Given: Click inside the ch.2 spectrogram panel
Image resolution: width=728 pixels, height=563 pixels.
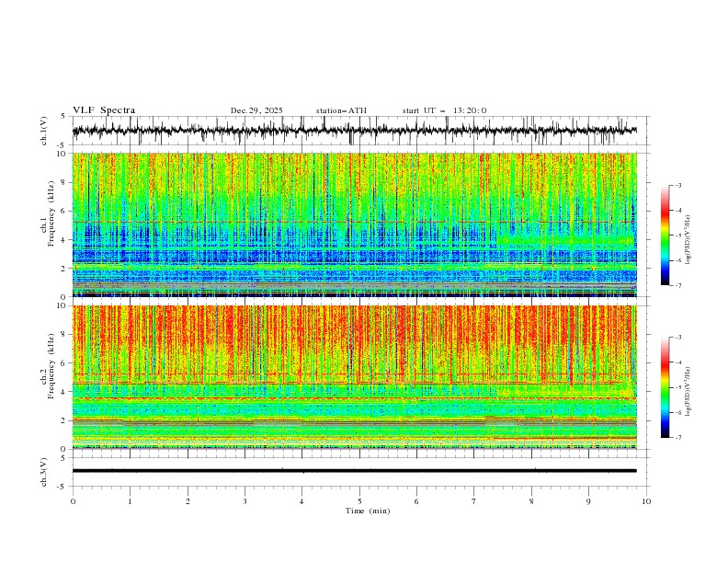Looking at the screenshot, I should pos(354,377).
